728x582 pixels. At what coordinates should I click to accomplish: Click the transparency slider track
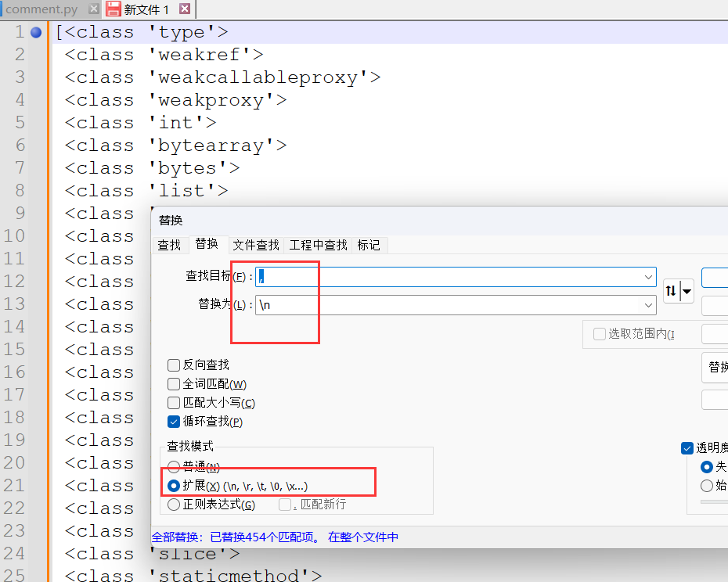point(714,502)
